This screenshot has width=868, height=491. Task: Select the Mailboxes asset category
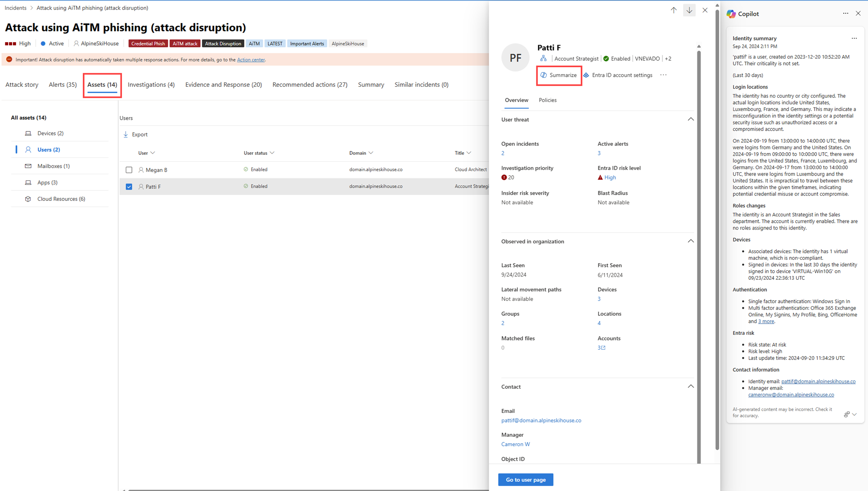coord(53,166)
